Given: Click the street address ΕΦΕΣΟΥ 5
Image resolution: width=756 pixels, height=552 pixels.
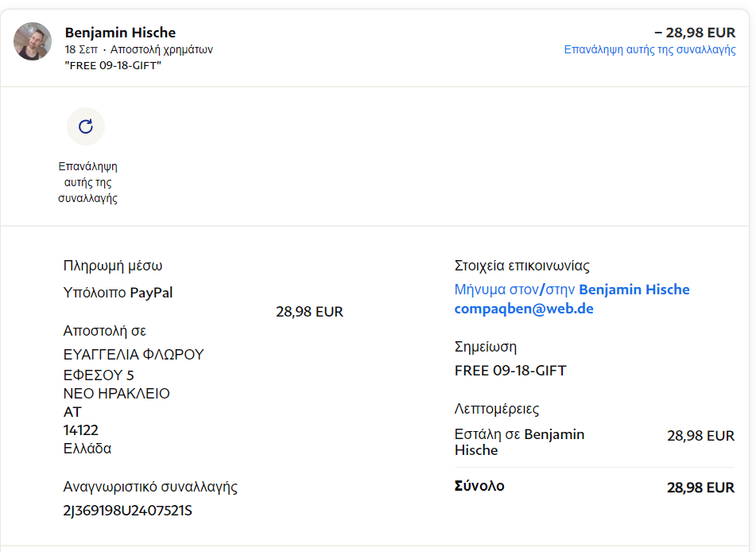Looking at the screenshot, I should coord(99,375).
